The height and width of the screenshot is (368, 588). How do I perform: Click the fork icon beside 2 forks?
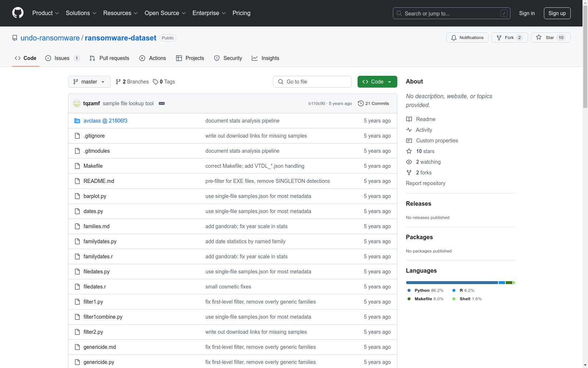coord(409,173)
